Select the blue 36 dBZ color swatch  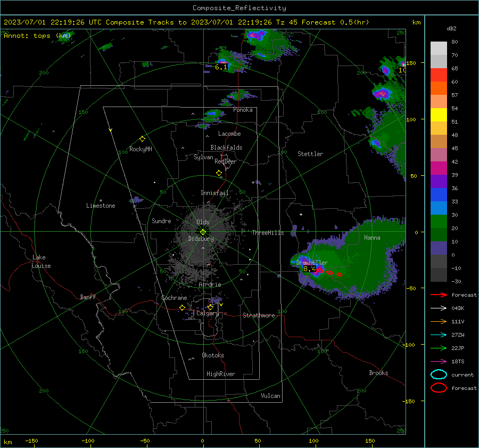[439, 195]
